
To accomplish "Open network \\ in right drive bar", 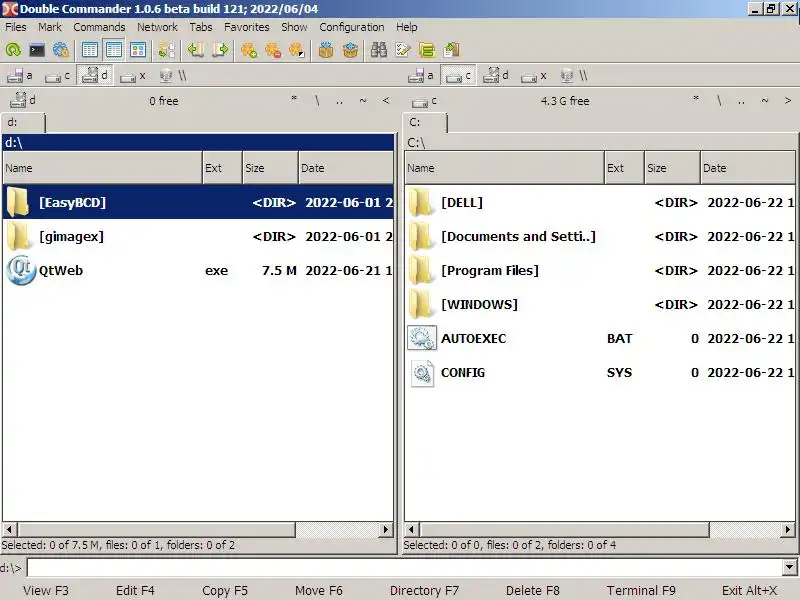I will point(573,76).
